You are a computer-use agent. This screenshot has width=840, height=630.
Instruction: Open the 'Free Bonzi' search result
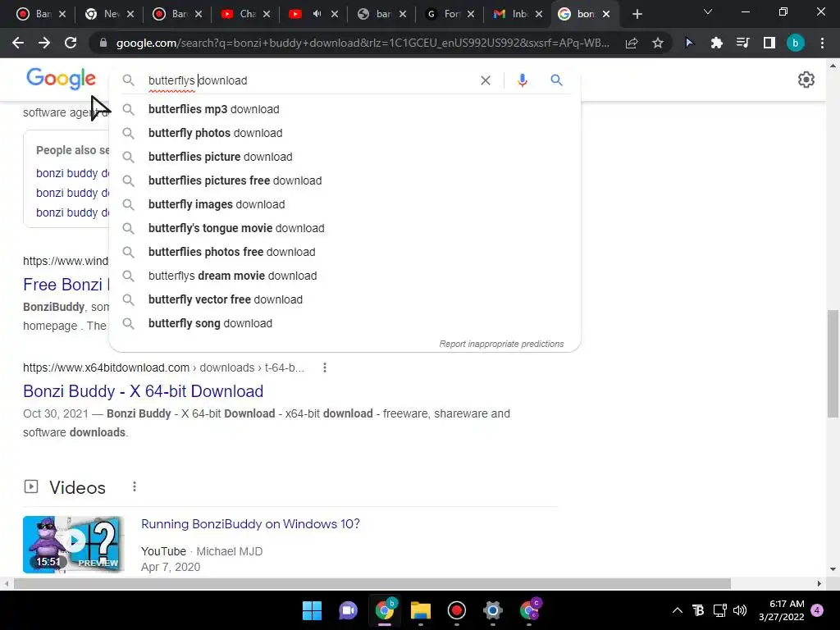point(66,285)
